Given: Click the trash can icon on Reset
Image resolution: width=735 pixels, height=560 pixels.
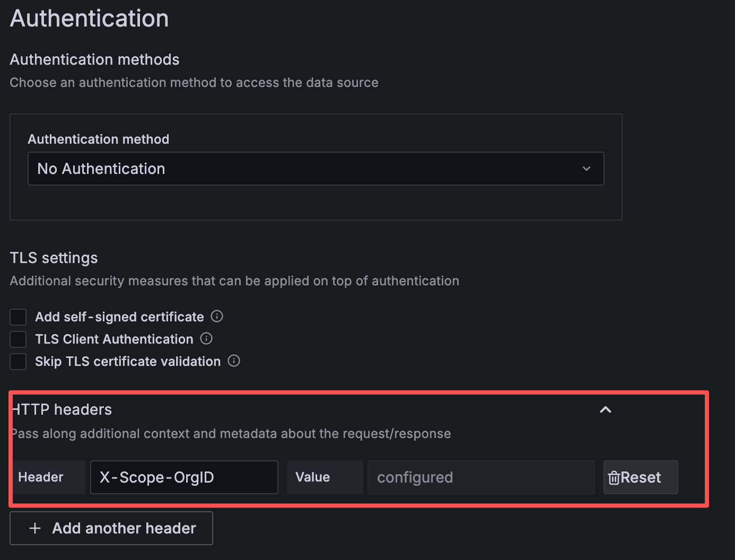Looking at the screenshot, I should pos(614,478).
